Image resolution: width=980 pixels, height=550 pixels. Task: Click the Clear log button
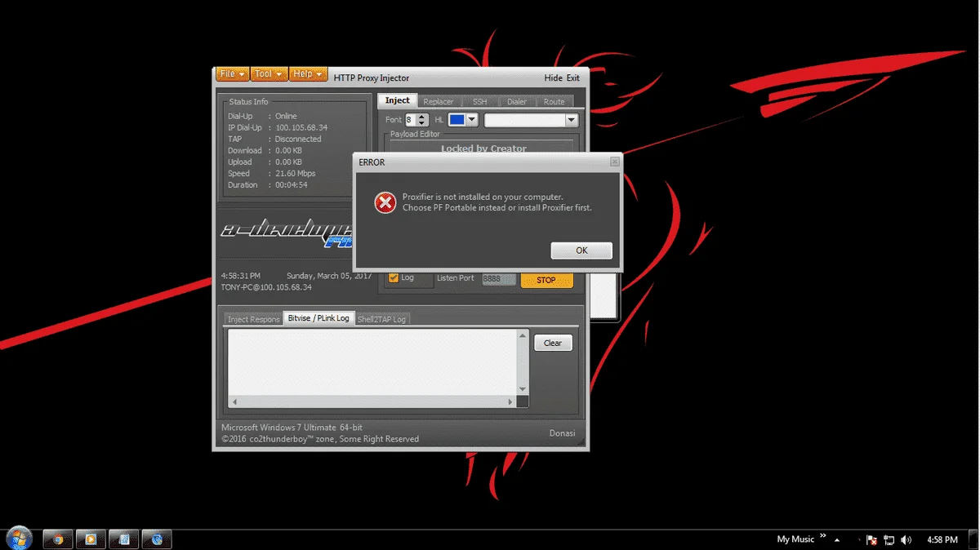(x=553, y=343)
